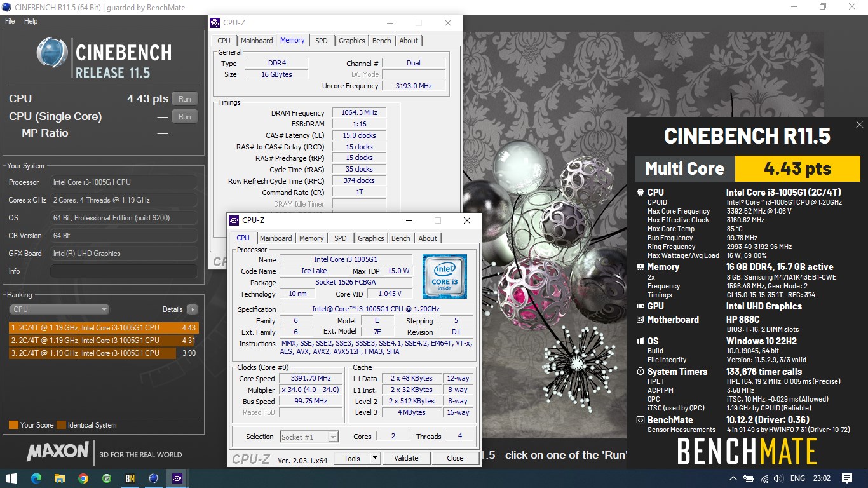Select the ranking row scoring 3.90

pyautogui.click(x=104, y=353)
